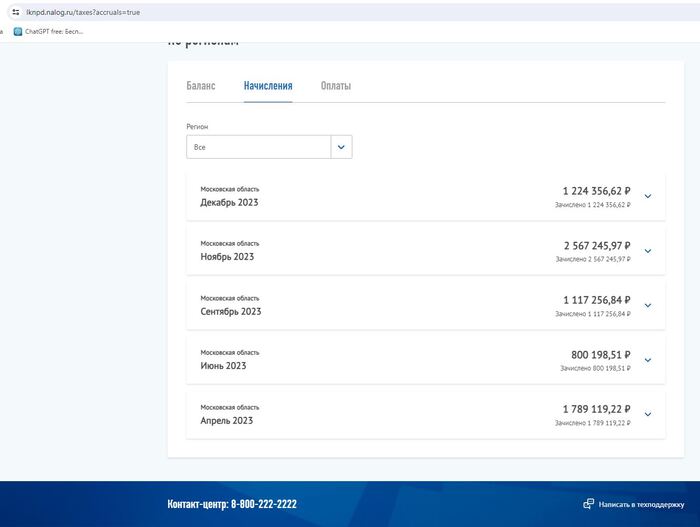Click chevron next to Сентябрь 2023 amount
Image resolution: width=700 pixels, height=527 pixels.
click(x=647, y=305)
